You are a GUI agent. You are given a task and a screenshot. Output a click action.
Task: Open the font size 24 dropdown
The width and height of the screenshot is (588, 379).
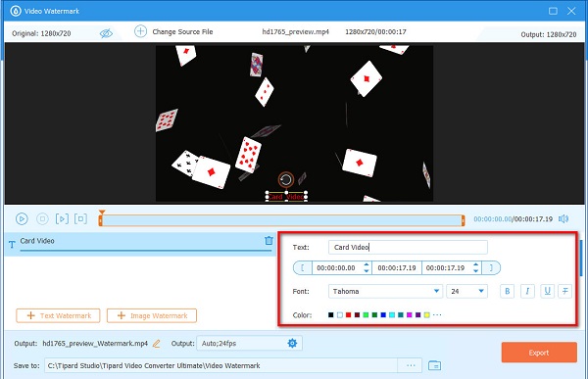click(x=466, y=291)
